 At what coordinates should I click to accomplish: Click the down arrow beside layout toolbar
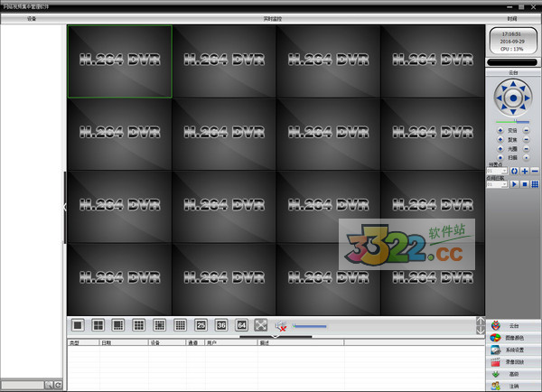[x=481, y=330]
